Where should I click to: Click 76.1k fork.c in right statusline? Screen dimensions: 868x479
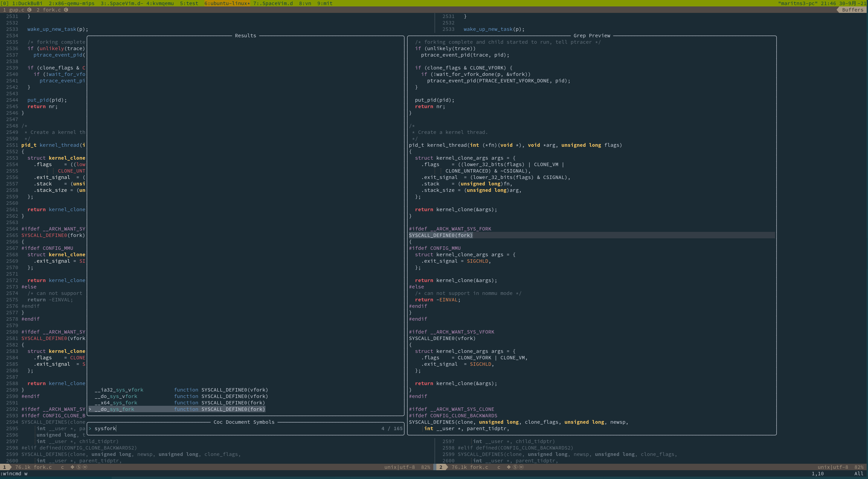click(x=470, y=467)
